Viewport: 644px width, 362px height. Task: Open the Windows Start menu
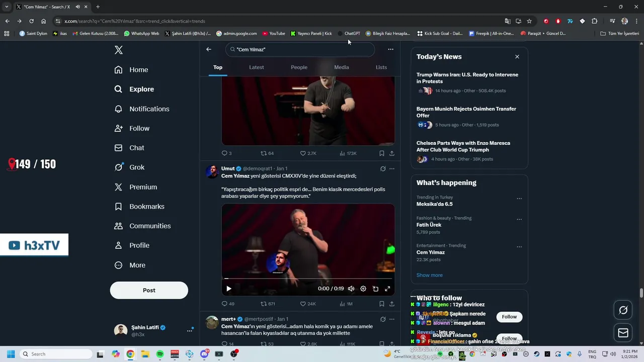[x=11, y=354]
